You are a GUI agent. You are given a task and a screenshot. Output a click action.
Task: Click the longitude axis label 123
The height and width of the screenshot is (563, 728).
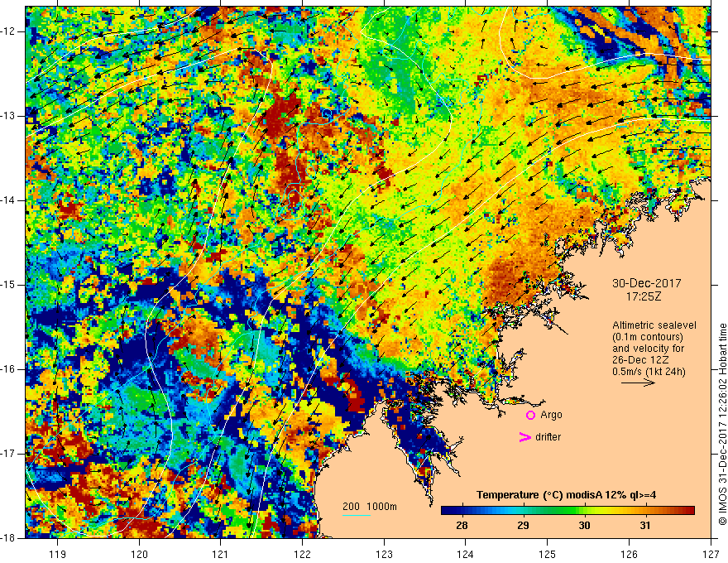click(x=384, y=554)
